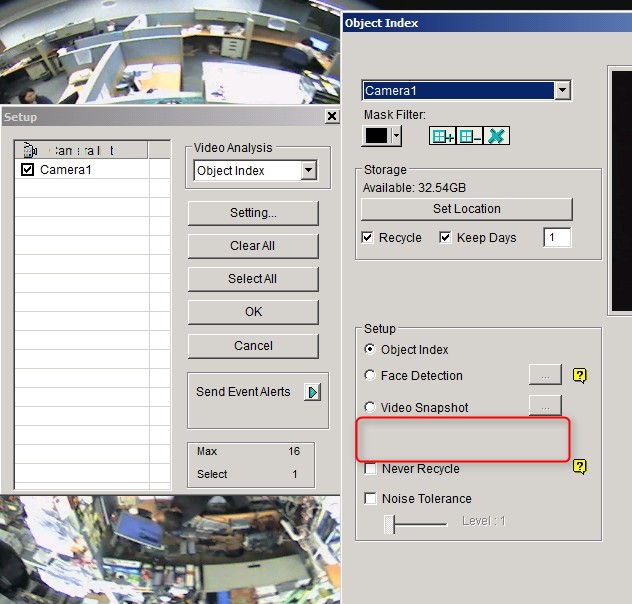
Task: Close the Setup dialog with X
Action: 332,116
